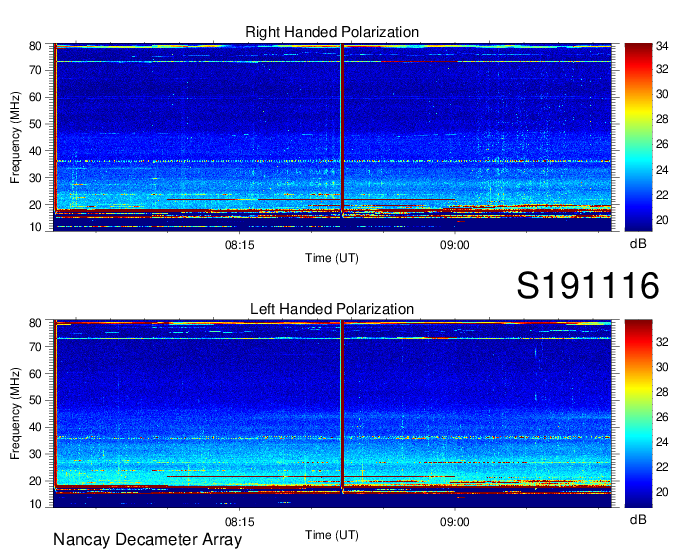This screenshot has width=680, height=552.
Task: Click the lower plot 'Time (UT)' axis label
Action: click(x=332, y=535)
